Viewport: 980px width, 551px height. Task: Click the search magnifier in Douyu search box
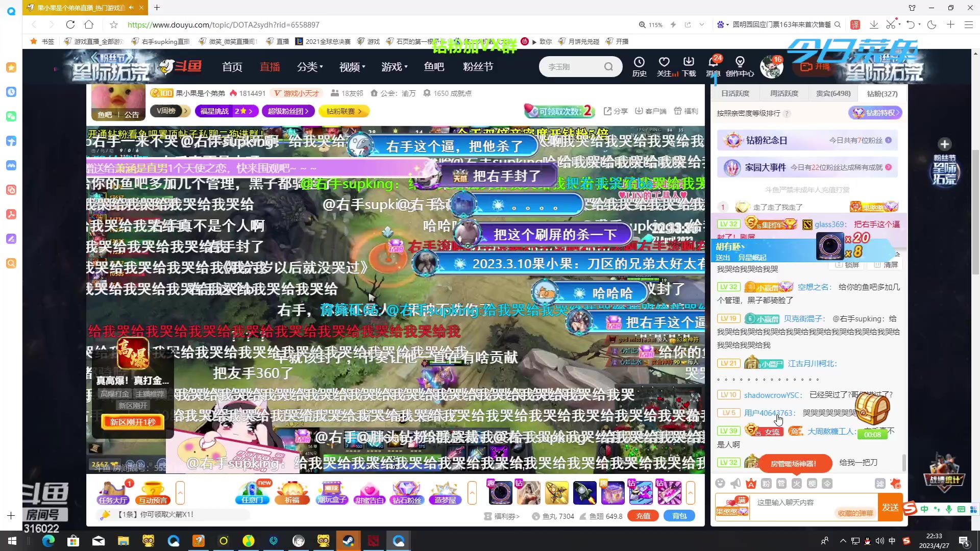[x=608, y=67]
